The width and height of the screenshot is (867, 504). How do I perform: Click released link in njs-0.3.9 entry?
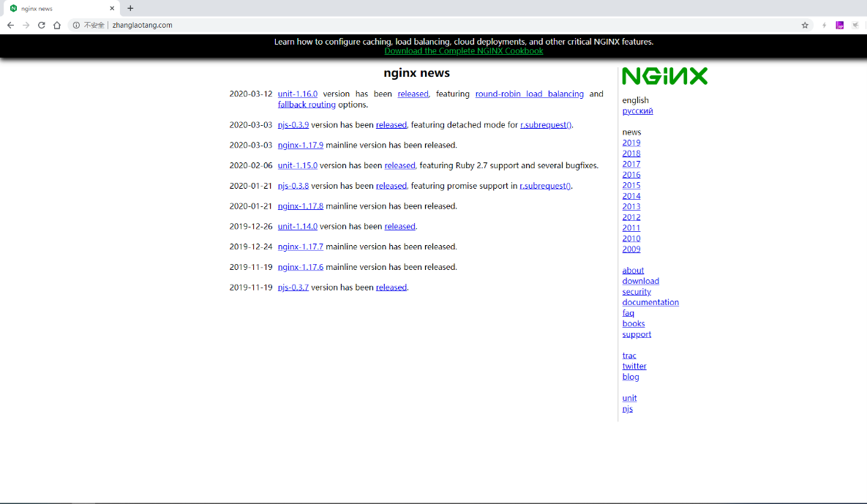(391, 125)
